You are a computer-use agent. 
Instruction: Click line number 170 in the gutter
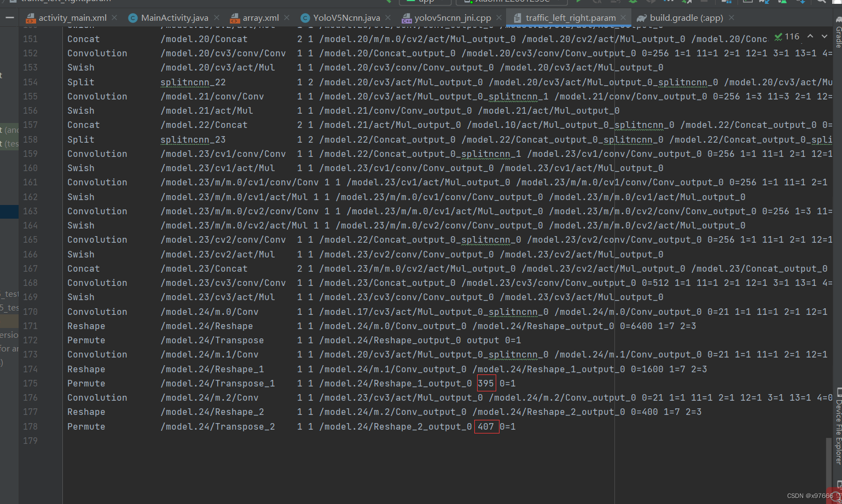coord(31,312)
